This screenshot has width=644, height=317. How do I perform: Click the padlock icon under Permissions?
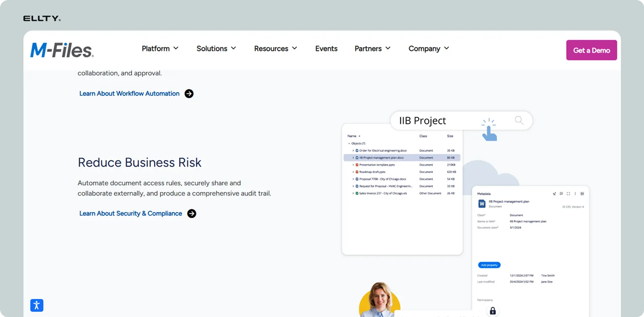coord(493,311)
